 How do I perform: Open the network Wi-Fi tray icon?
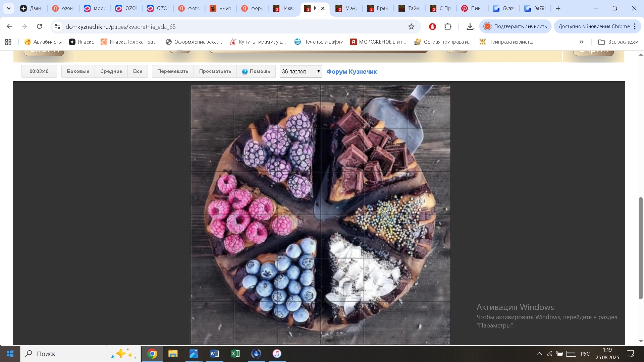tap(549, 354)
